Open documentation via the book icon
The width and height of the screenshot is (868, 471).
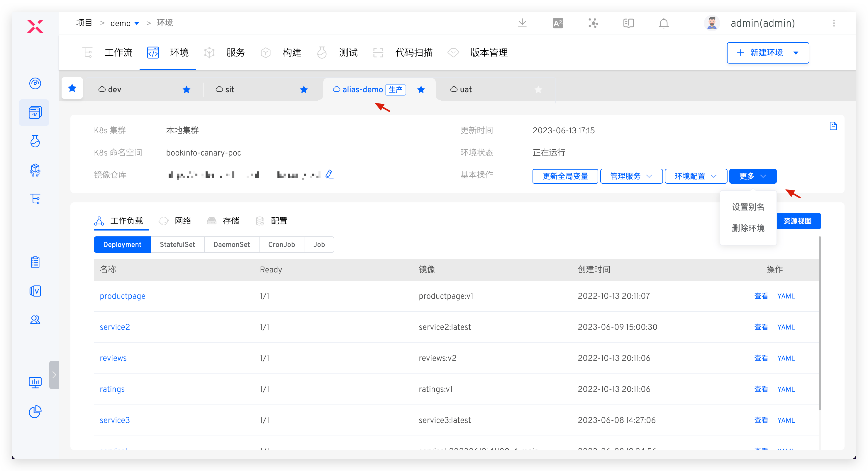628,23
